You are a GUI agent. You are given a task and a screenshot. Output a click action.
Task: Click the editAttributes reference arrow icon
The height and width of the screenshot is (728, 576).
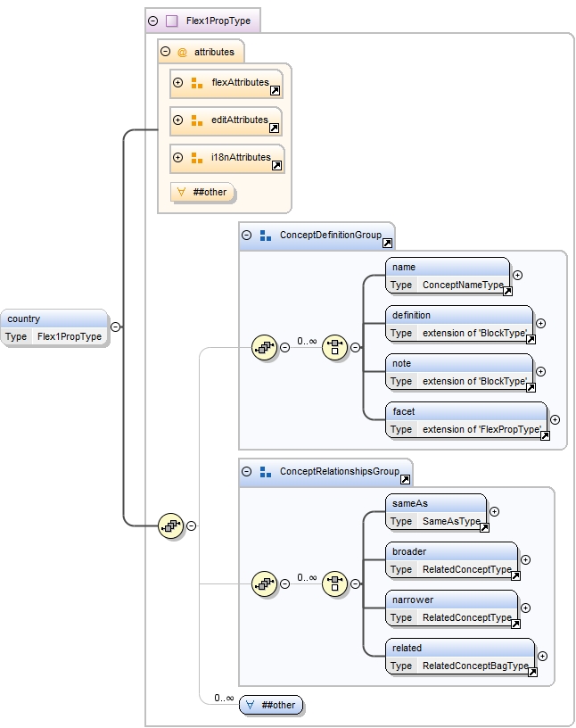pos(275,128)
